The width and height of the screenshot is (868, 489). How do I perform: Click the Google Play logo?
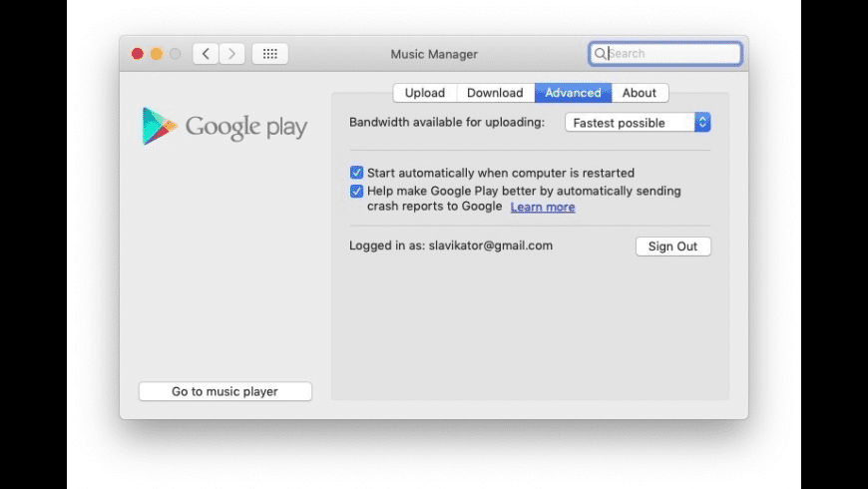[x=224, y=127]
